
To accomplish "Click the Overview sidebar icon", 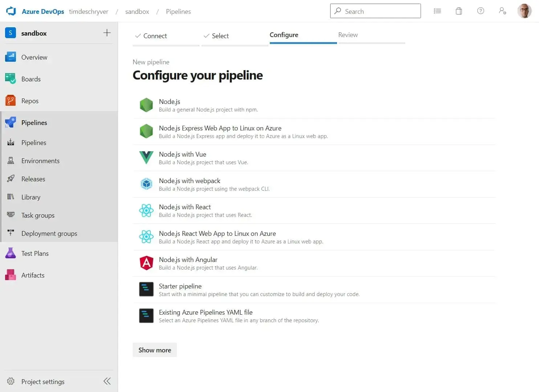I will click(x=11, y=57).
